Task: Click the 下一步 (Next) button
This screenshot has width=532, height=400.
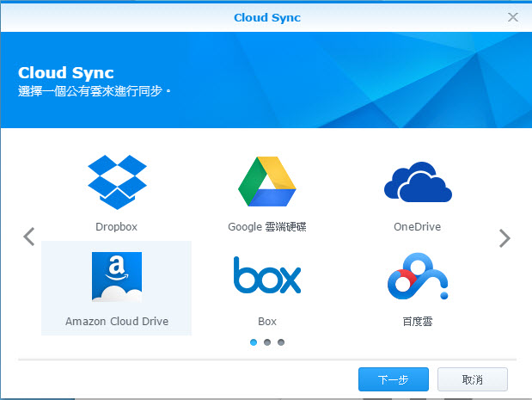Action: pos(394,379)
